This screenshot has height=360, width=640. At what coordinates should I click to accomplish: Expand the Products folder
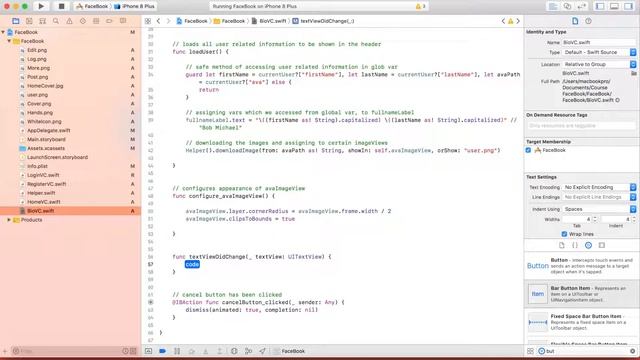point(9,220)
